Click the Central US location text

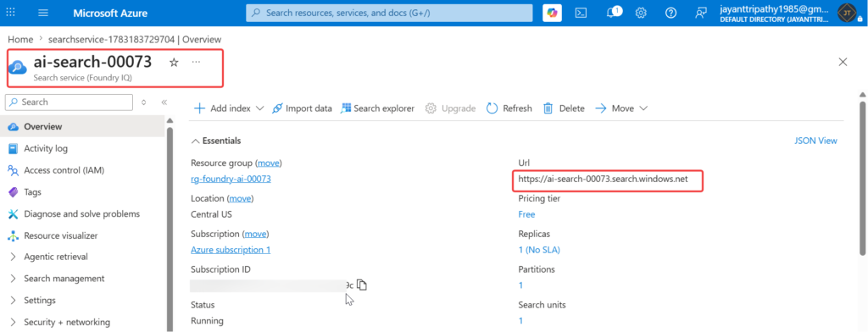(211, 214)
